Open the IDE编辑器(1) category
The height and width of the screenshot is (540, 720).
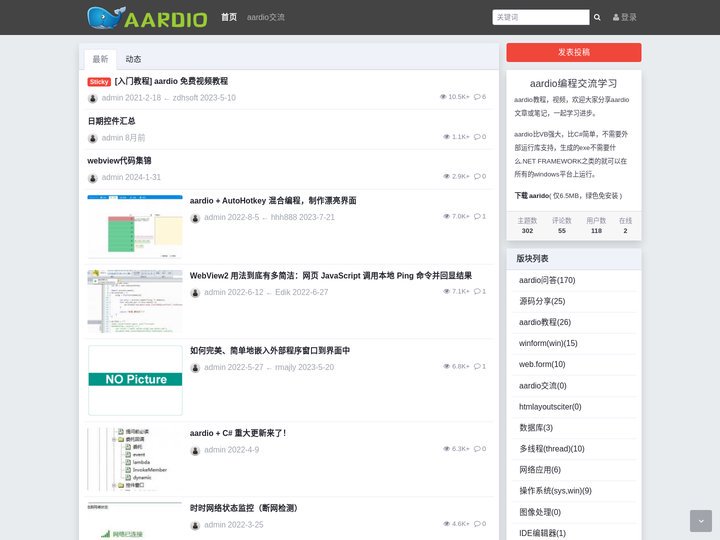(x=542, y=533)
